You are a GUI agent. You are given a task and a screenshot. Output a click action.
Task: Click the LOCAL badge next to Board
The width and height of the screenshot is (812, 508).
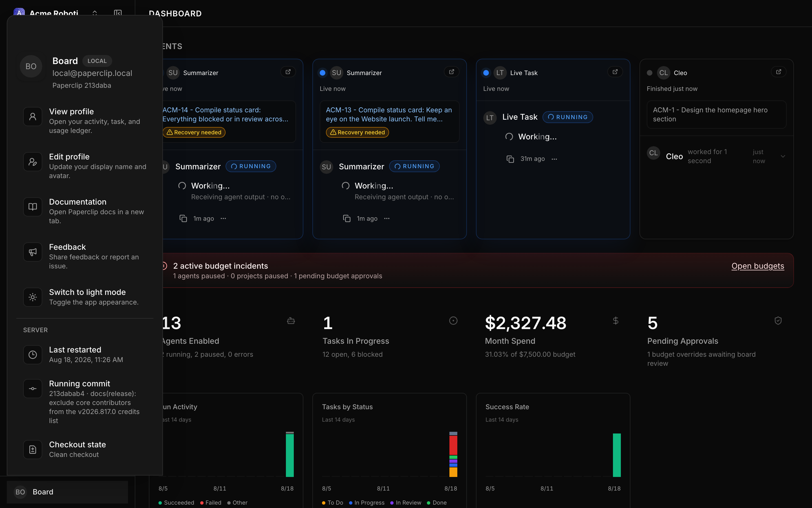tap(97, 61)
